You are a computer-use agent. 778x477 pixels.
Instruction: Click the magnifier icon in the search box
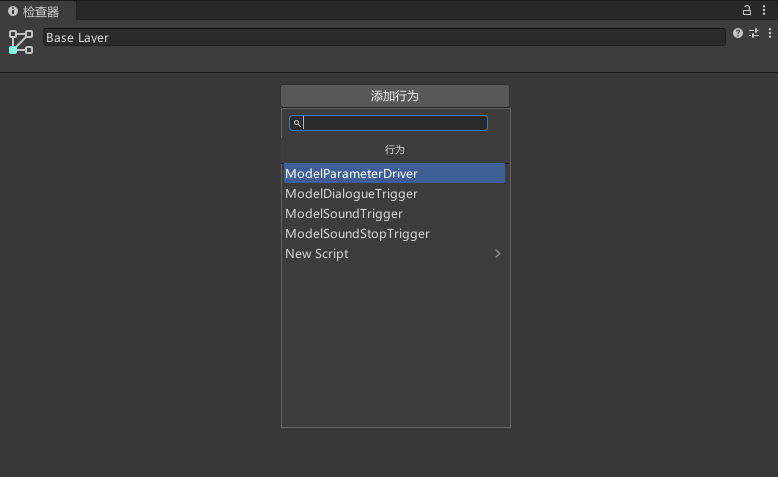297,123
